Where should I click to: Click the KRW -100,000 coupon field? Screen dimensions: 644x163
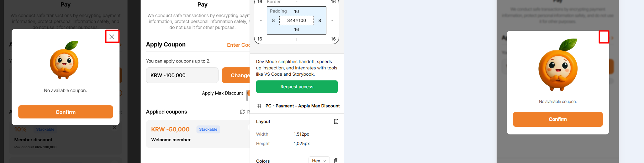tap(182, 75)
